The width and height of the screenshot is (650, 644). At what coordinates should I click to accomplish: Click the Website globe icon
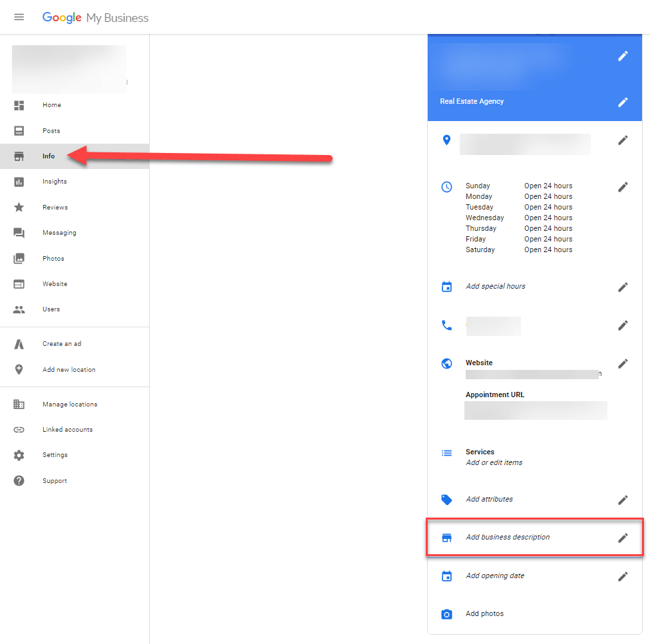(x=446, y=363)
